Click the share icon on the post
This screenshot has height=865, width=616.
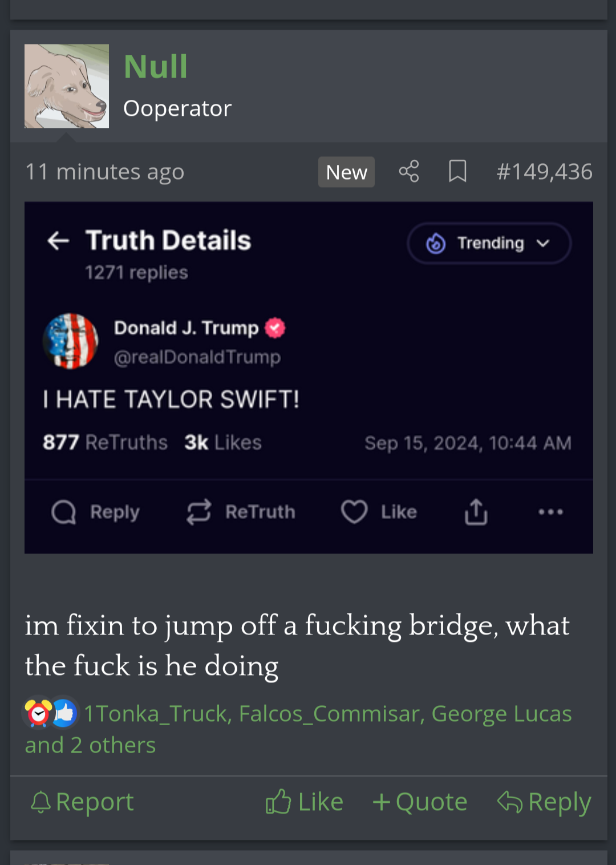(408, 171)
